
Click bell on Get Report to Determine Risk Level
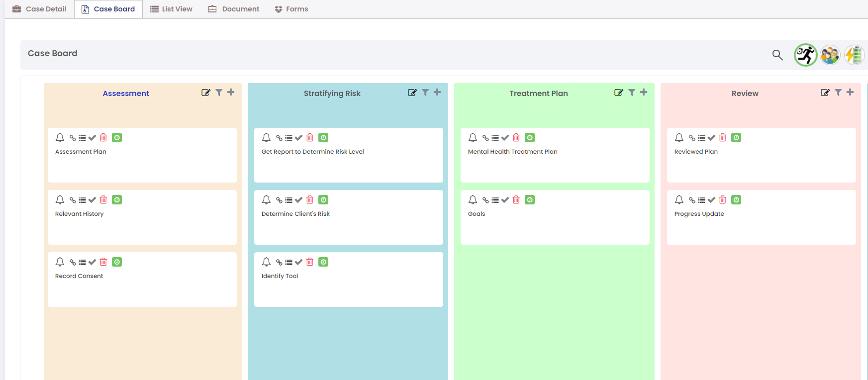266,137
